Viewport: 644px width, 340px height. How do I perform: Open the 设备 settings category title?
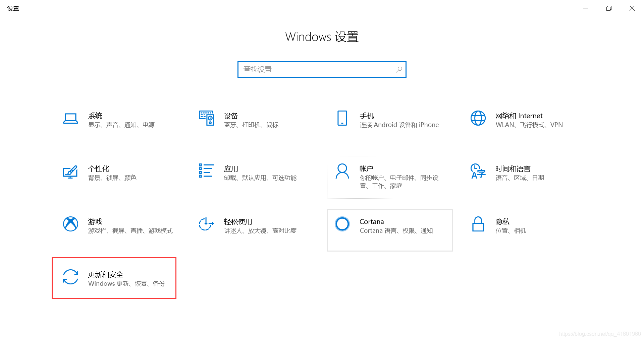pyautogui.click(x=231, y=116)
